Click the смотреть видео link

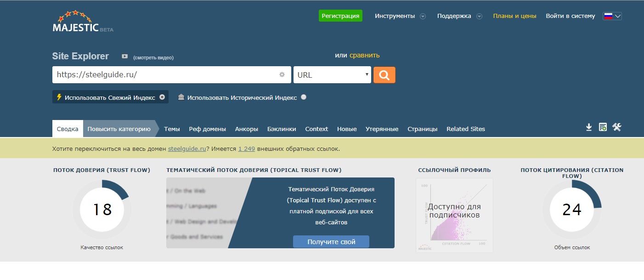click(153, 57)
